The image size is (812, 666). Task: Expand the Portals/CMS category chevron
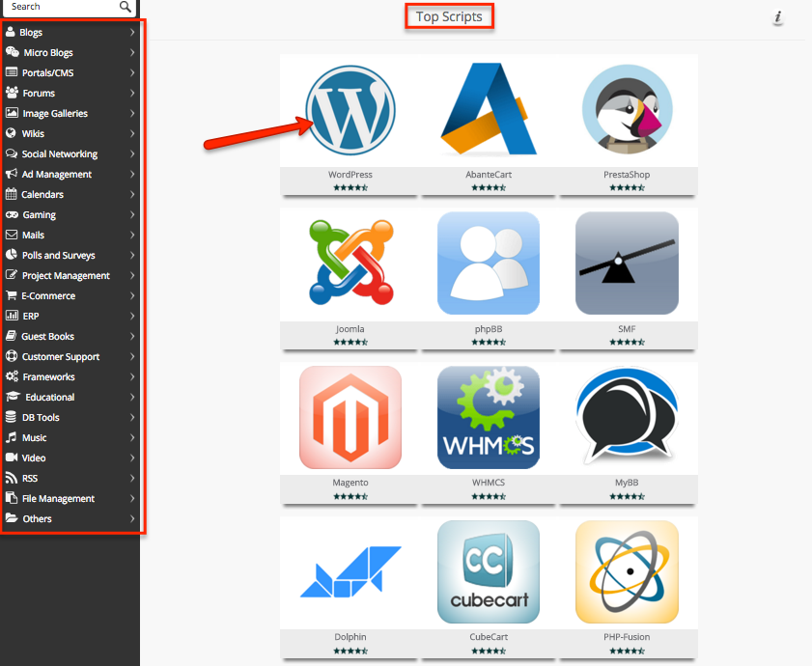(132, 72)
